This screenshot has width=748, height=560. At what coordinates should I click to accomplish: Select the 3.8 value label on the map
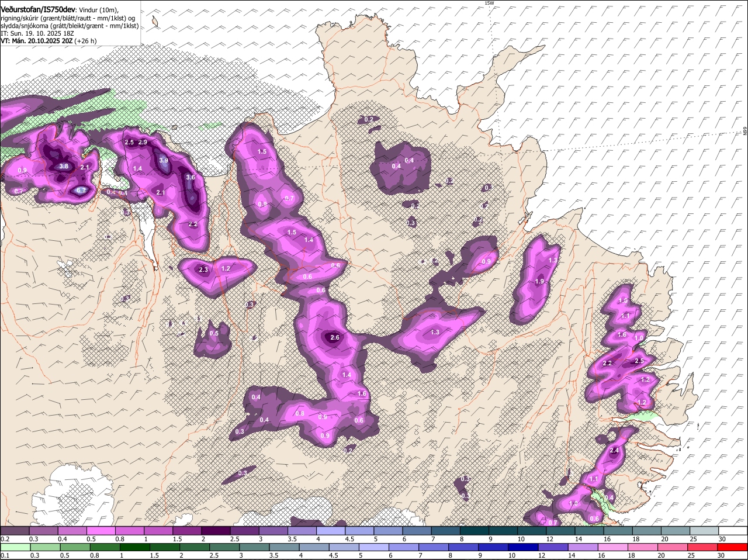pos(64,166)
